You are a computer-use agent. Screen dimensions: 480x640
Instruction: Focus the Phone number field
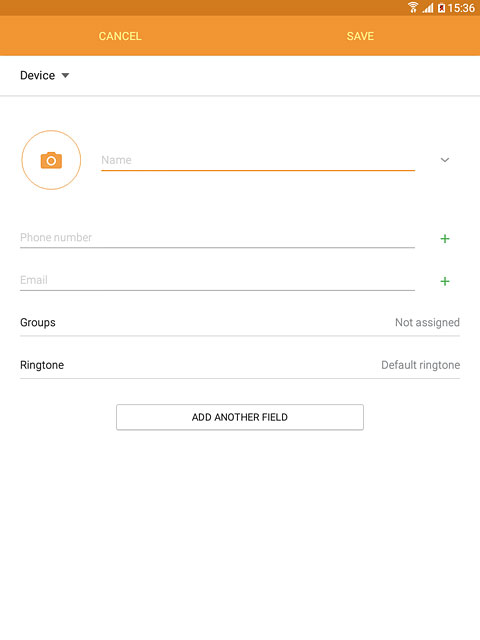pyautogui.click(x=218, y=238)
